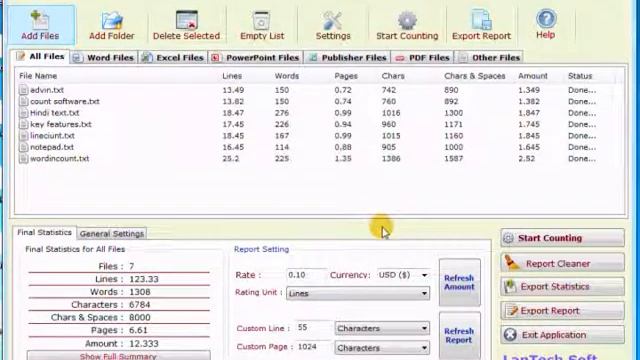Switch to the Word Files tab
Image resolution: width=640 pixels, height=360 pixels.
point(104,58)
